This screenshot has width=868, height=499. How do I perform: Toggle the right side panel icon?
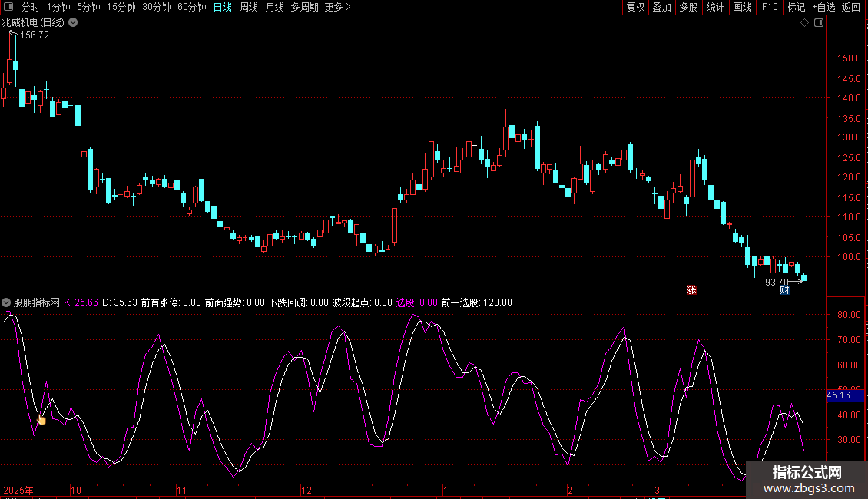coord(819,23)
